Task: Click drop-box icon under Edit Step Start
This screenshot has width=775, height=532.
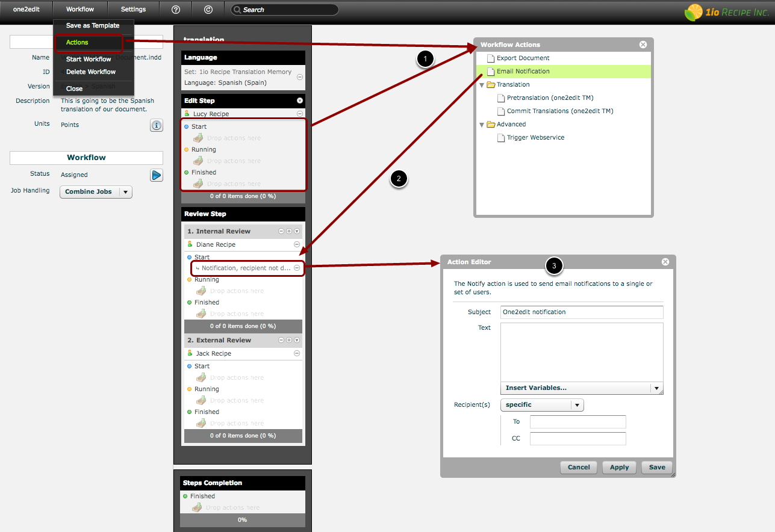Action: pyautogui.click(x=198, y=138)
